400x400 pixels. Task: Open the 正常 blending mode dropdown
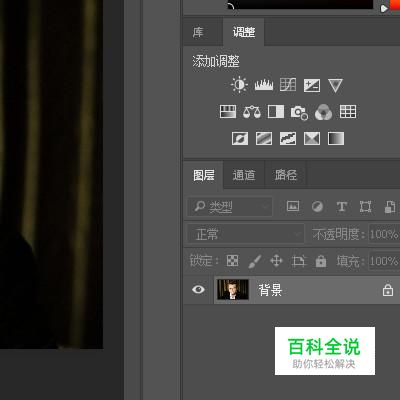[x=245, y=234]
